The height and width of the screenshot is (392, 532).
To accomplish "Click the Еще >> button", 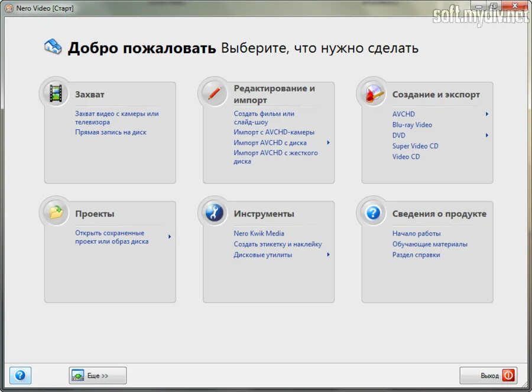I will (x=98, y=375).
